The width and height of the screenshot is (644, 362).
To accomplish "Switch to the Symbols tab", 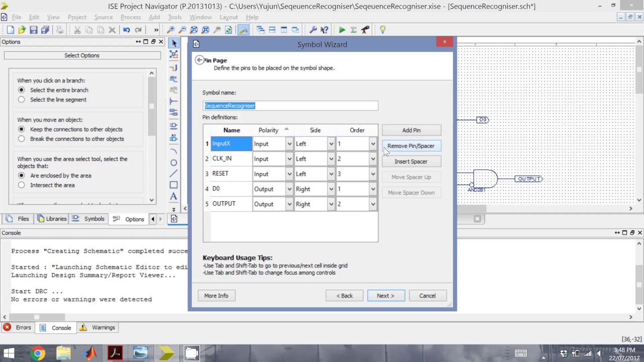I will tap(89, 219).
